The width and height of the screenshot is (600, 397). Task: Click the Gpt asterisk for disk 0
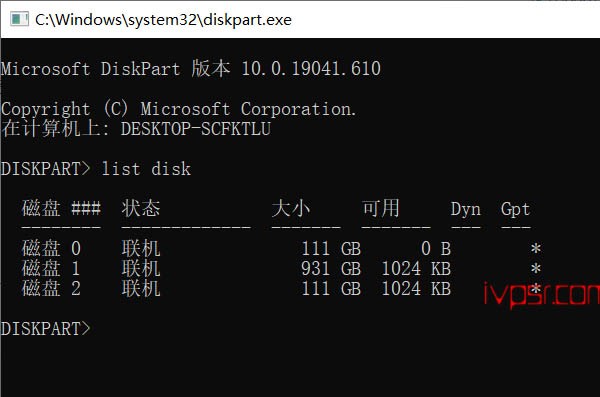(x=536, y=248)
